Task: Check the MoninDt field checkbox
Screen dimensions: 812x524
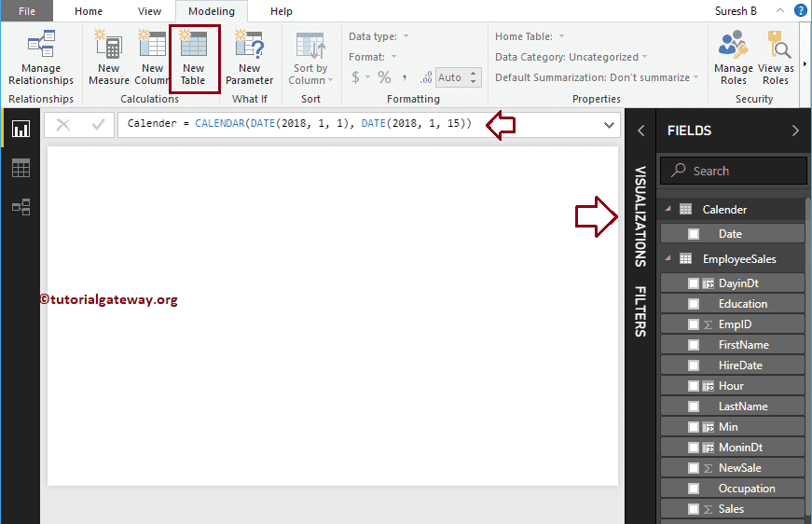Action: click(x=694, y=448)
